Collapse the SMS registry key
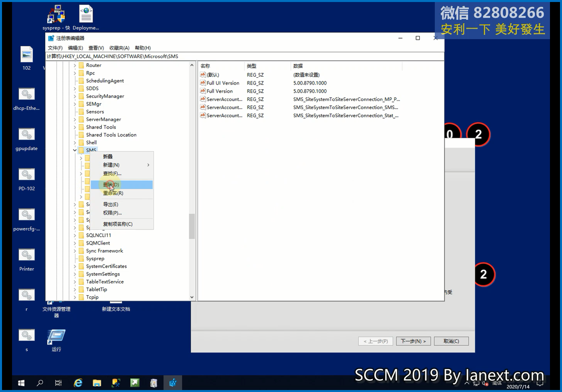 [75, 150]
